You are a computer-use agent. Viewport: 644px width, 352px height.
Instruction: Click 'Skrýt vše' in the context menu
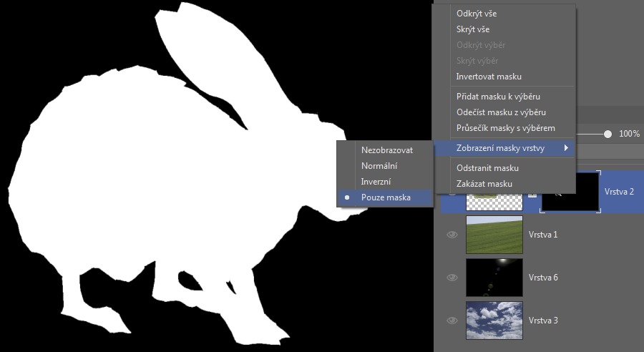[473, 29]
